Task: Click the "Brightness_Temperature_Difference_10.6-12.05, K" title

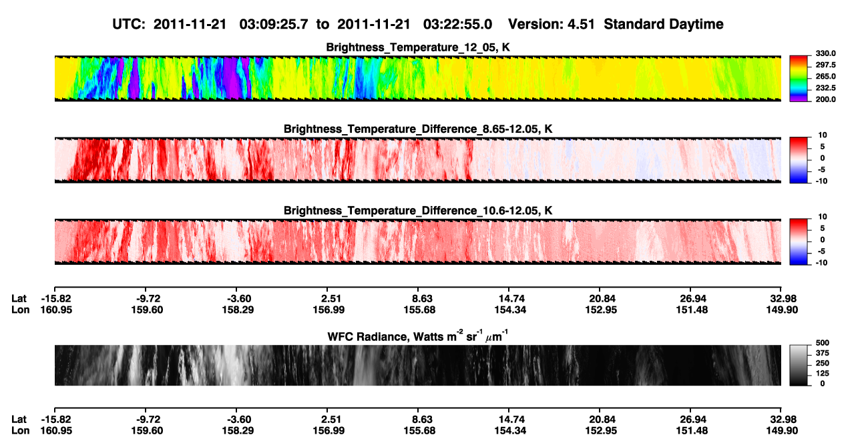Action: 418,211
